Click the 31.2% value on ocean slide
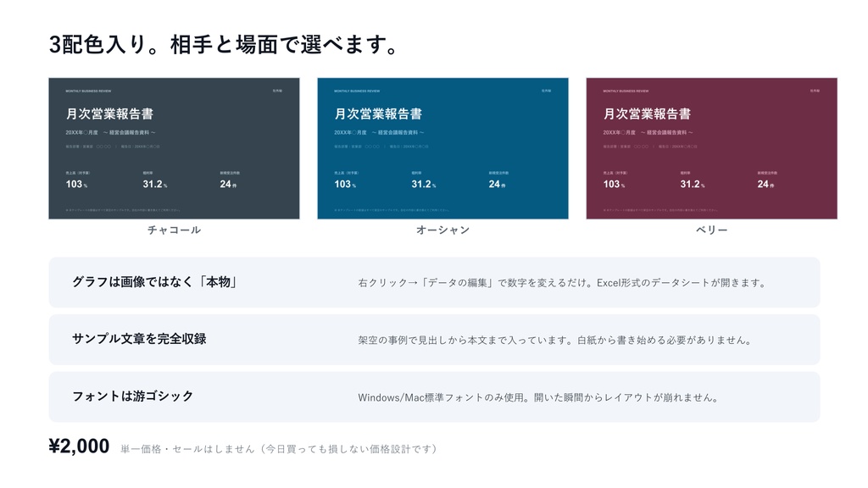The width and height of the screenshot is (868, 488). (x=424, y=184)
